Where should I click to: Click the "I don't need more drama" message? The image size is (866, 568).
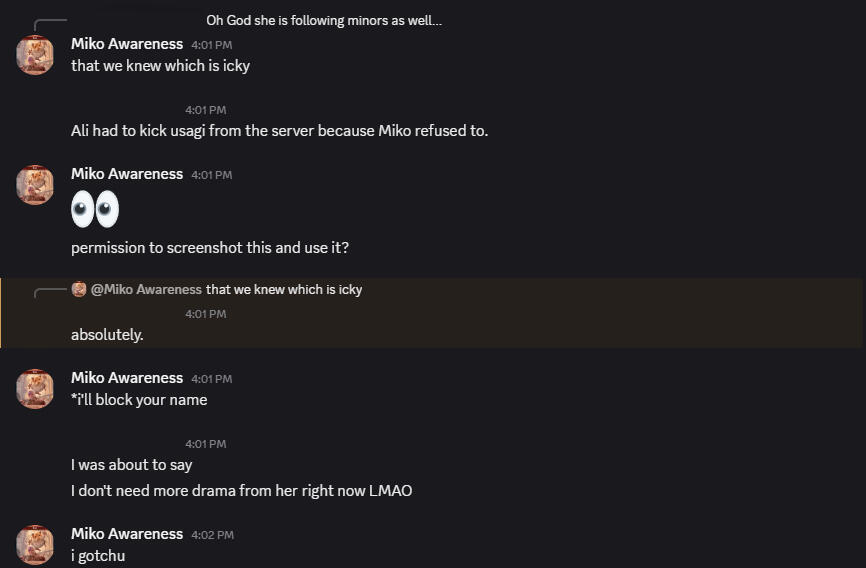[241, 491]
